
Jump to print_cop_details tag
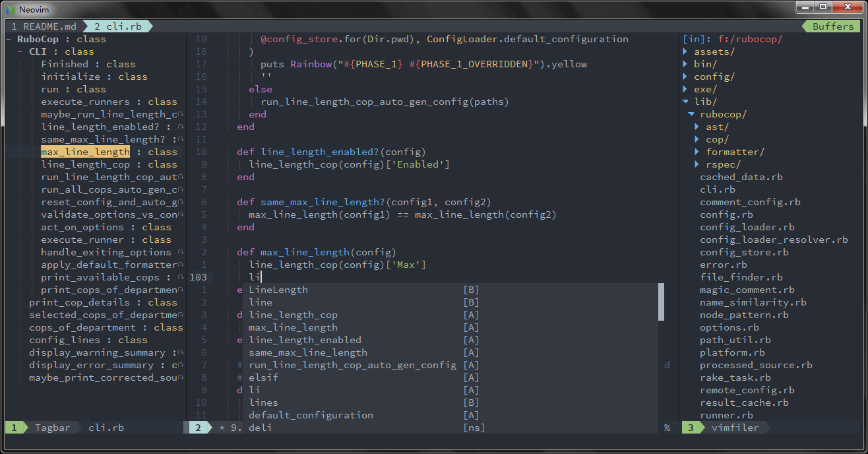[x=79, y=302]
